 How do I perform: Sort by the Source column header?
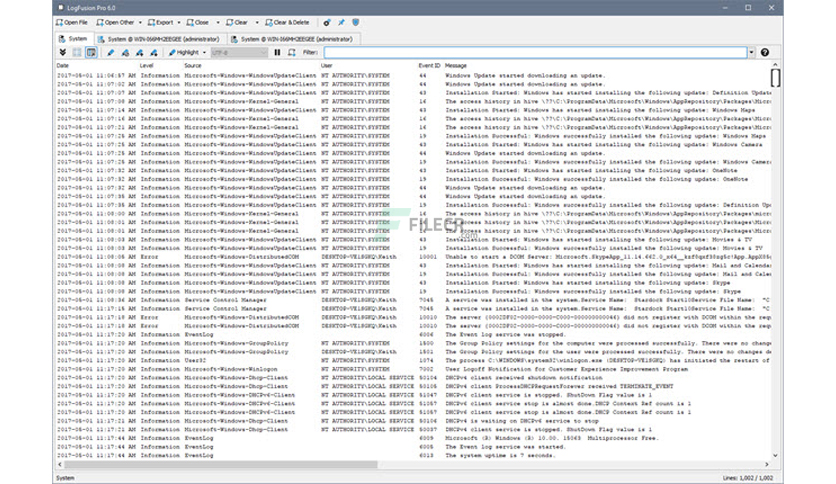pos(193,66)
